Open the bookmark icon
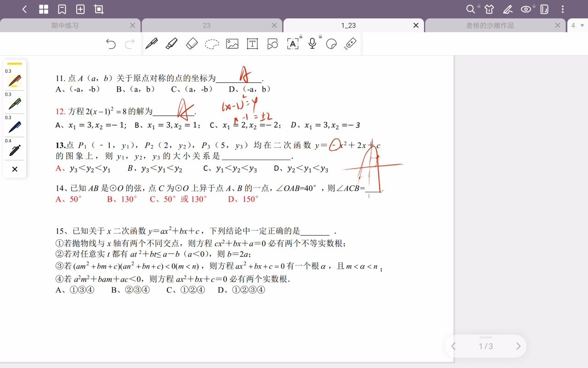Viewport: 588px width, 368px height. (x=62, y=9)
